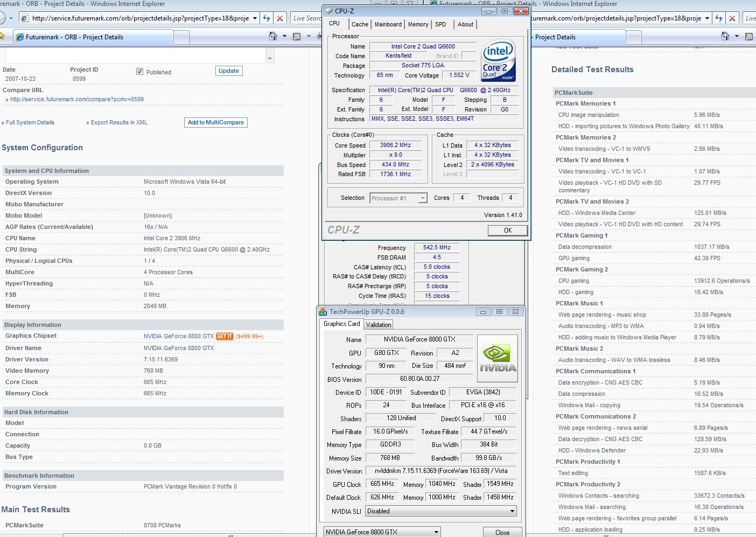The width and height of the screenshot is (756, 537).
Task: Click scroll-down arrow of the description box
Action: (270, 58)
